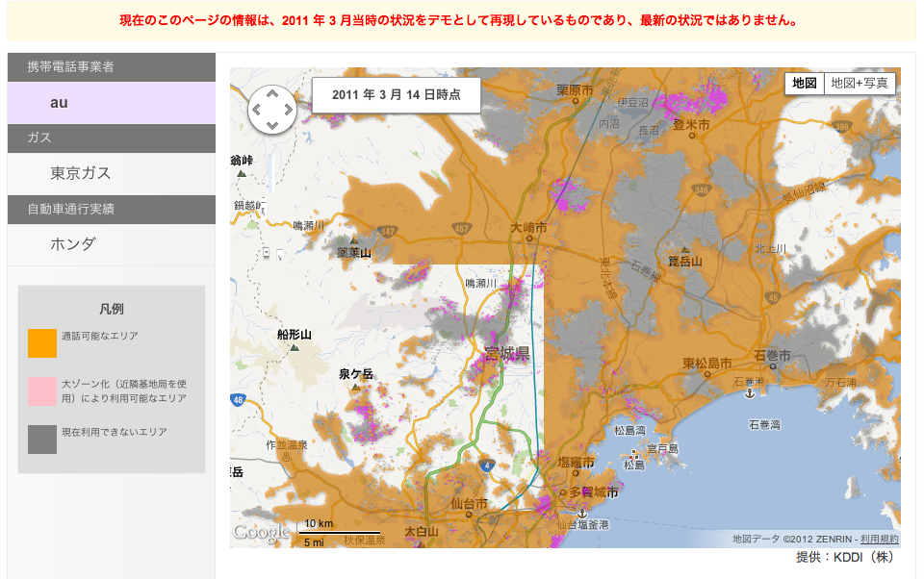Click the 携帯電話事業者 section header
The image size is (924, 579).
112,67
